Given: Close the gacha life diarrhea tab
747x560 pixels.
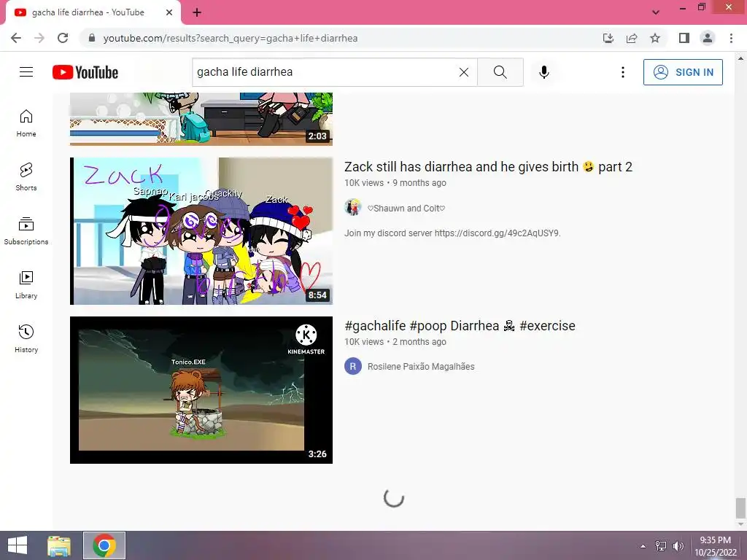Looking at the screenshot, I should 169,12.
